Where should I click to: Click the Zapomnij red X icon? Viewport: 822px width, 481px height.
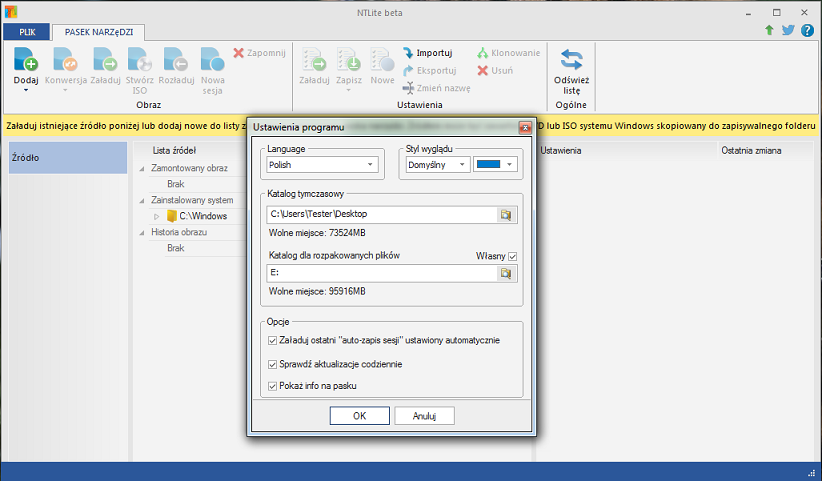[x=239, y=53]
